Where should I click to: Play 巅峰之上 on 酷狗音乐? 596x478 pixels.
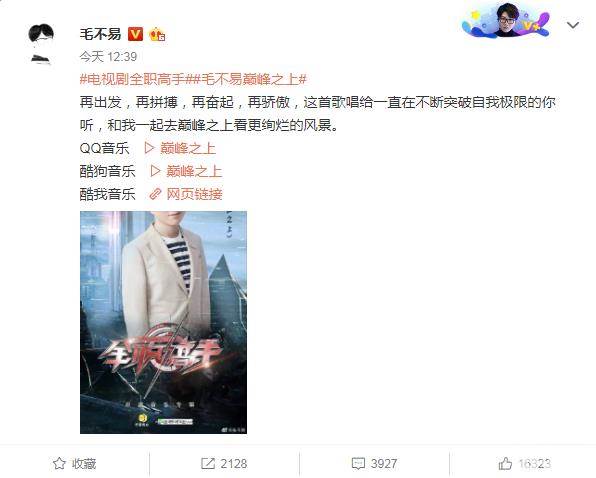click(194, 171)
